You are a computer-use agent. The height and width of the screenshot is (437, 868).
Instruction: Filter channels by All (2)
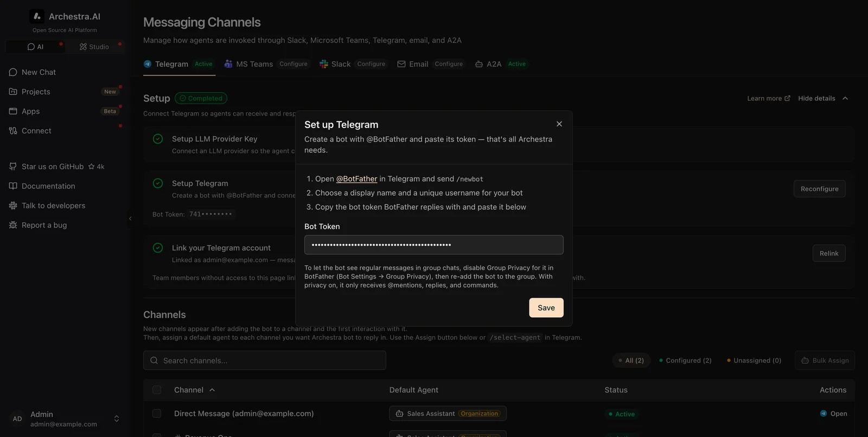coord(630,361)
